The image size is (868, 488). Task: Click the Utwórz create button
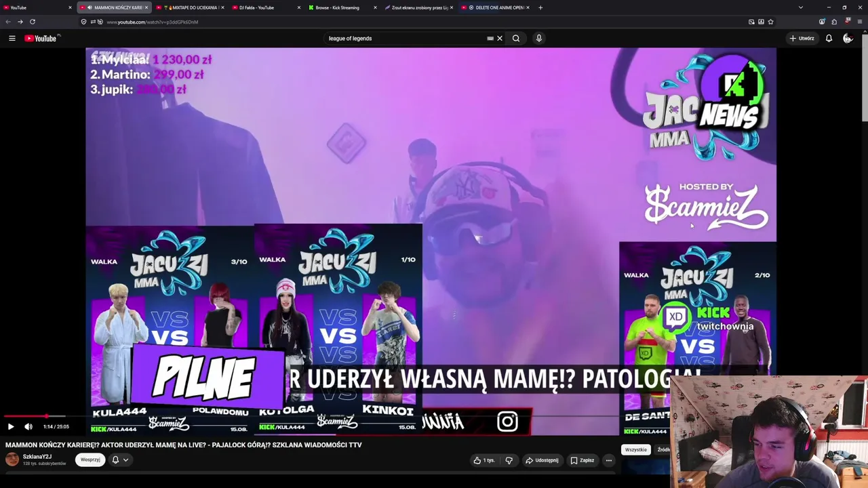(x=802, y=39)
